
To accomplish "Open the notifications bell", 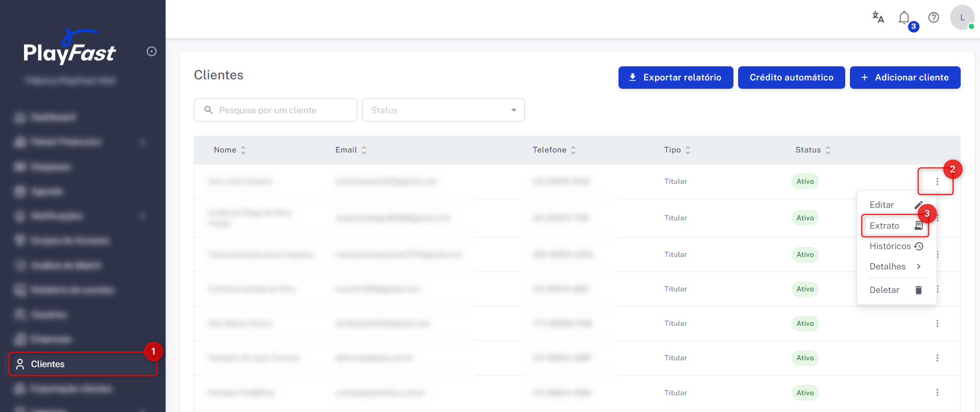I will 904,18.
